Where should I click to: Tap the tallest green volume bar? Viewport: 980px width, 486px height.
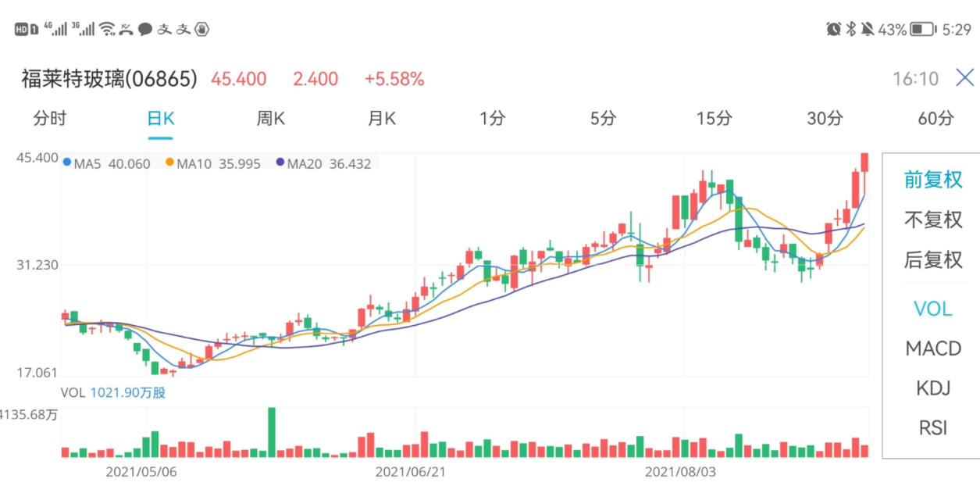[x=272, y=432]
